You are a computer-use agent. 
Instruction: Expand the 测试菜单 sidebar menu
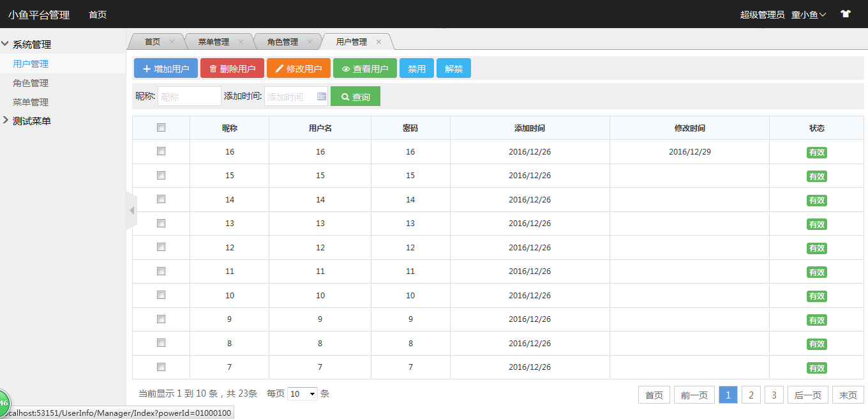tap(32, 121)
